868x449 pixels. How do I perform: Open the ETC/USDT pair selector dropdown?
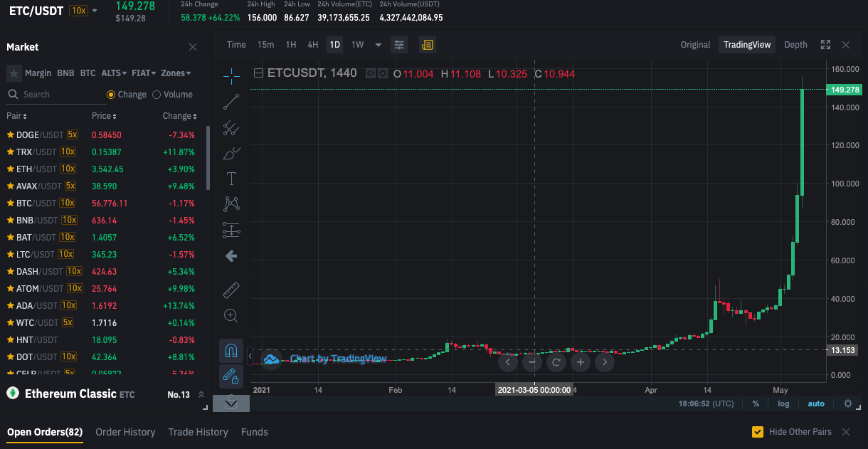[x=95, y=11]
